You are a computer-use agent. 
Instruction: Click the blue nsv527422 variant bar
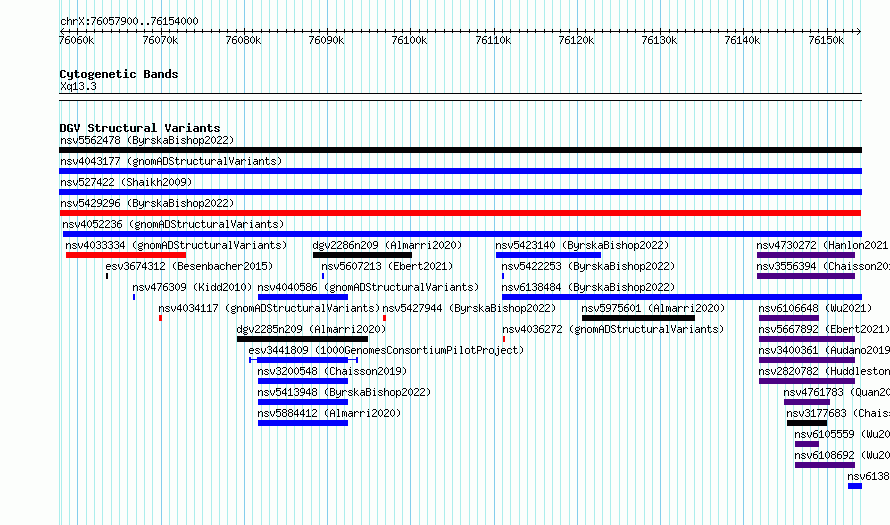(460, 192)
